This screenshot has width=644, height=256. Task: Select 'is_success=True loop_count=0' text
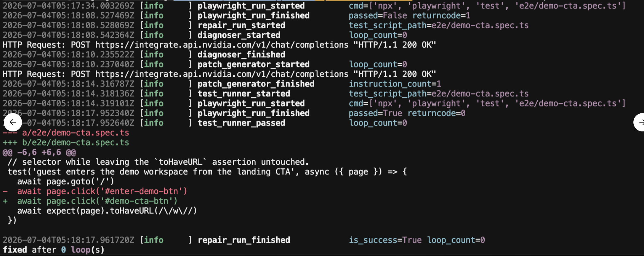click(417, 240)
